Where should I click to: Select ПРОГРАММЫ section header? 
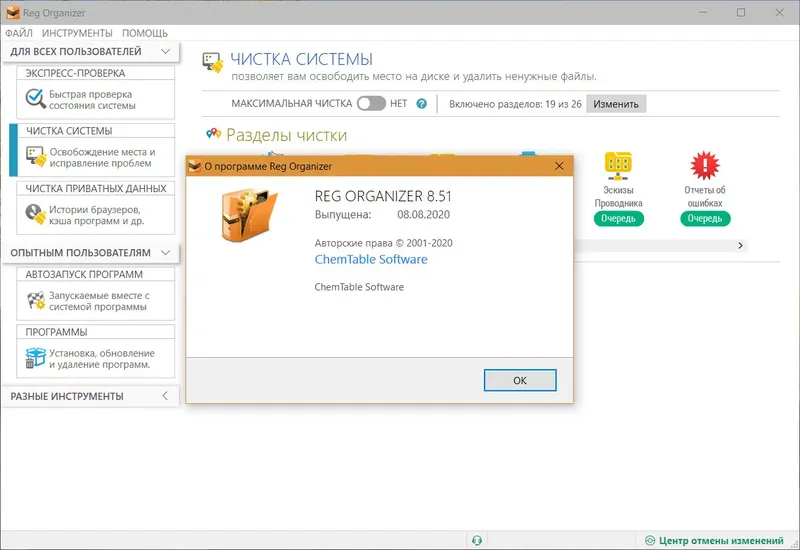pos(95,332)
